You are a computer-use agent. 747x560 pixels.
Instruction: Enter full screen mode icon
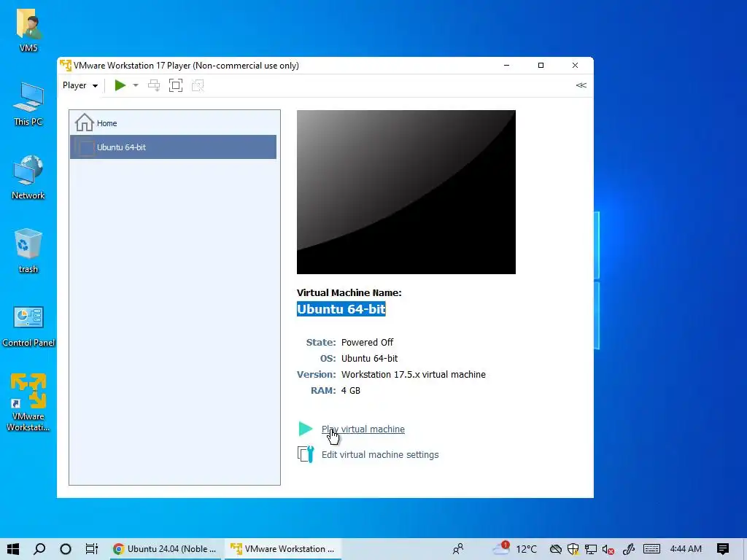tap(176, 85)
